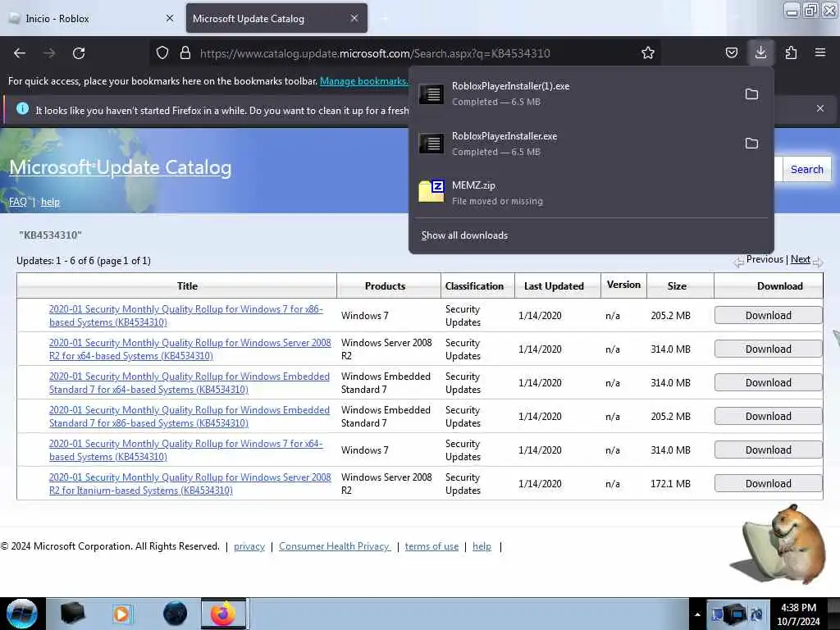Viewport: 840px width, 630px height.
Task: Click the site security padlock icon
Action: (x=185, y=53)
